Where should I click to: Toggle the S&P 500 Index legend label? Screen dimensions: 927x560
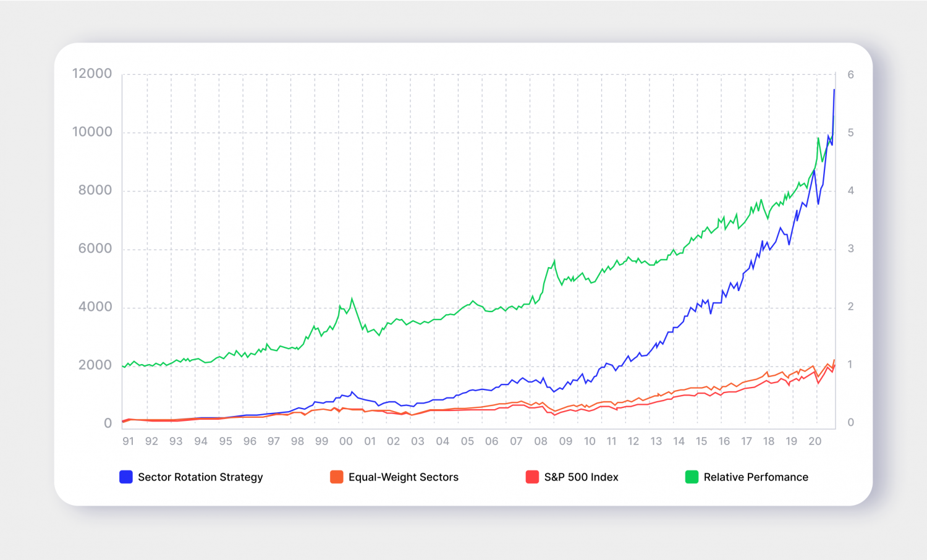pos(581,477)
